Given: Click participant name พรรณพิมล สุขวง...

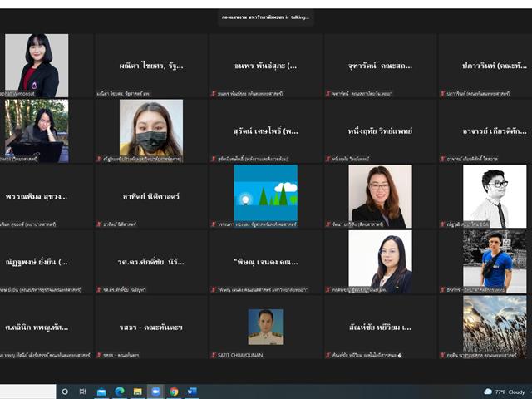Looking at the screenshot, I should (37, 196).
